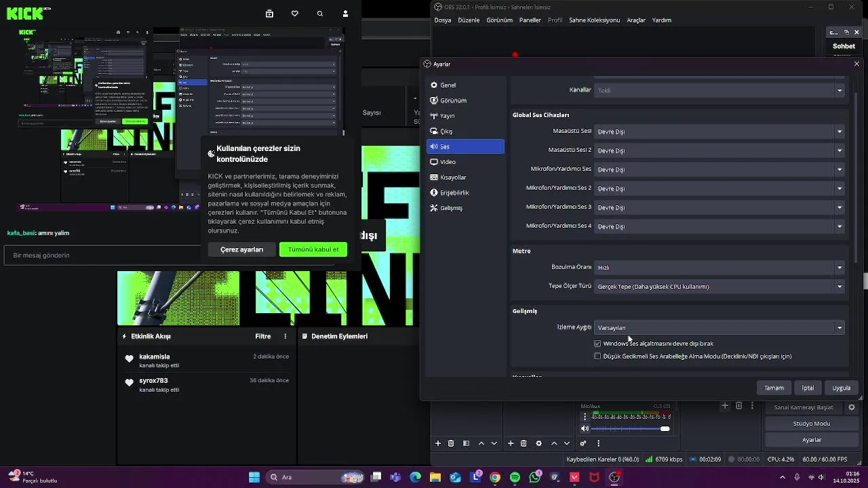Disable Windows ses alçaltmasını devre dışı bırak checkbox
The image size is (868, 488).
coord(597,344)
